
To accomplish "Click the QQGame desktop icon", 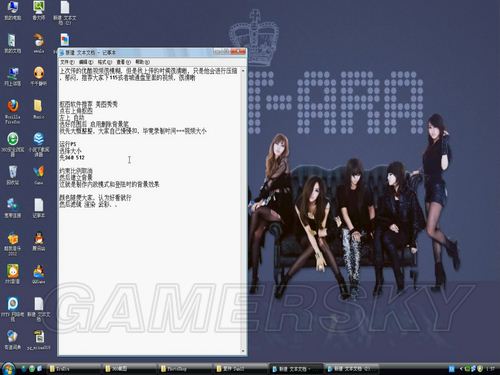I will pyautogui.click(x=39, y=274).
